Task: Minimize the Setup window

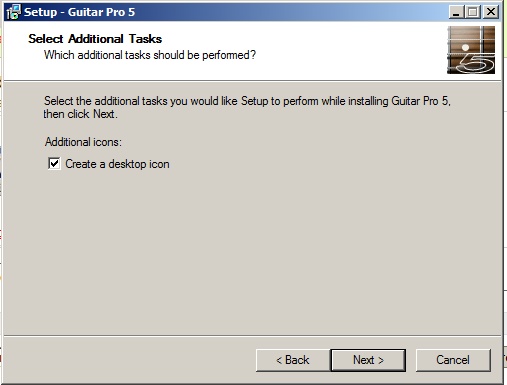Action: click(456, 12)
